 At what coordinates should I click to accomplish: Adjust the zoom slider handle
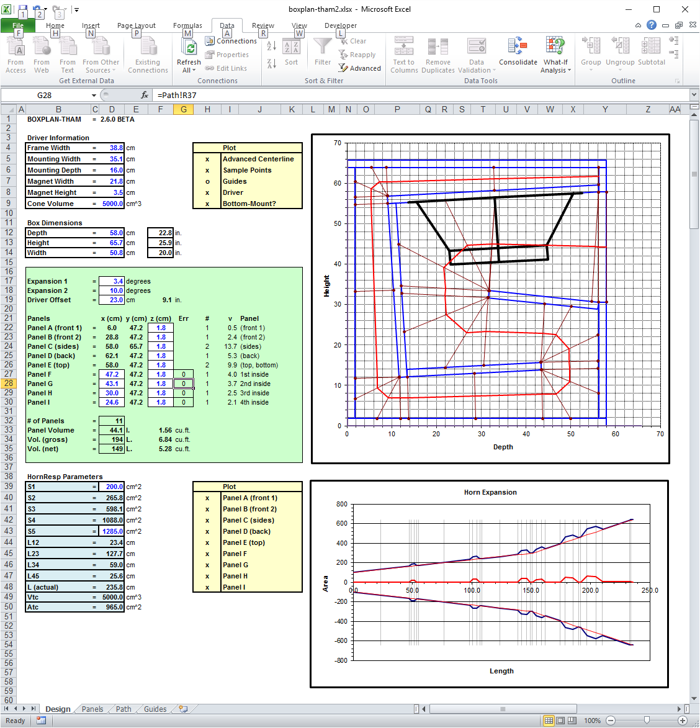pos(647,721)
